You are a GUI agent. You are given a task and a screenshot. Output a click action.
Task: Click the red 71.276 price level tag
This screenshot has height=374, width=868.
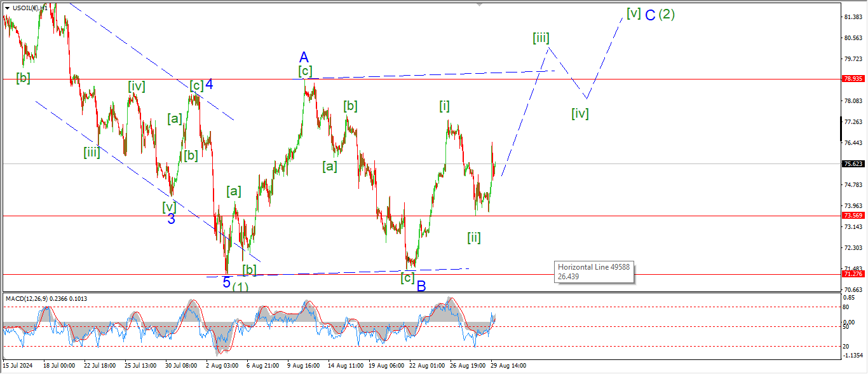click(852, 274)
